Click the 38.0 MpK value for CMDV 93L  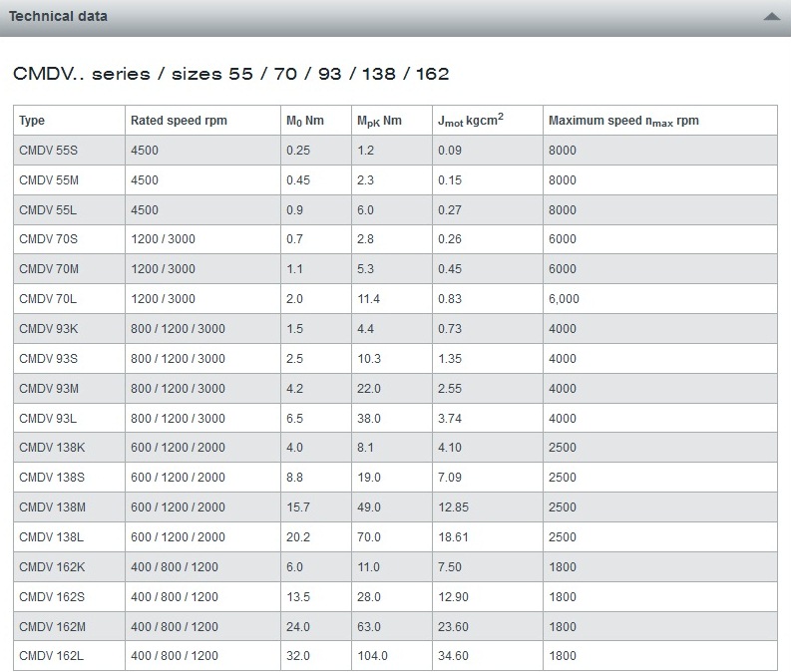tap(369, 418)
